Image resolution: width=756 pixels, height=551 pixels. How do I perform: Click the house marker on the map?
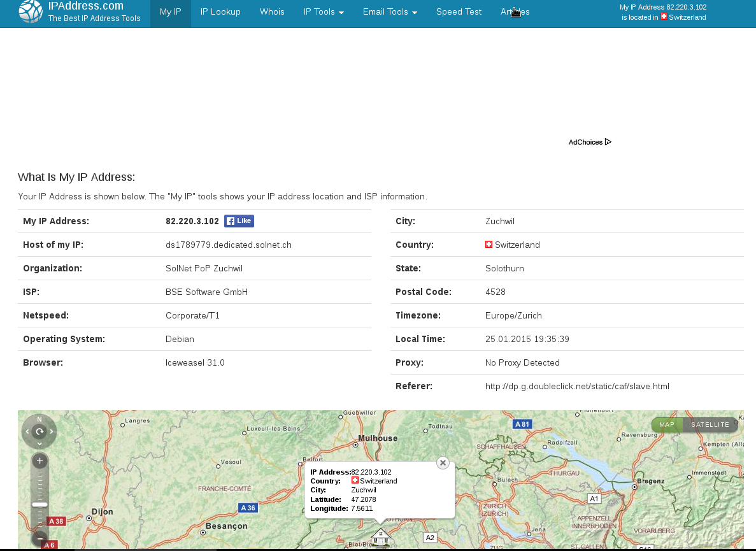pyautogui.click(x=380, y=536)
